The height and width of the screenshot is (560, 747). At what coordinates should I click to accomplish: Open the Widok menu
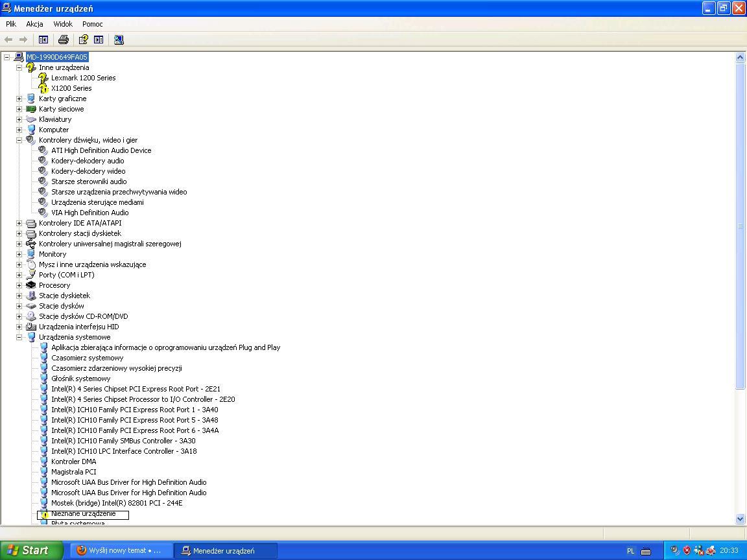click(x=63, y=24)
